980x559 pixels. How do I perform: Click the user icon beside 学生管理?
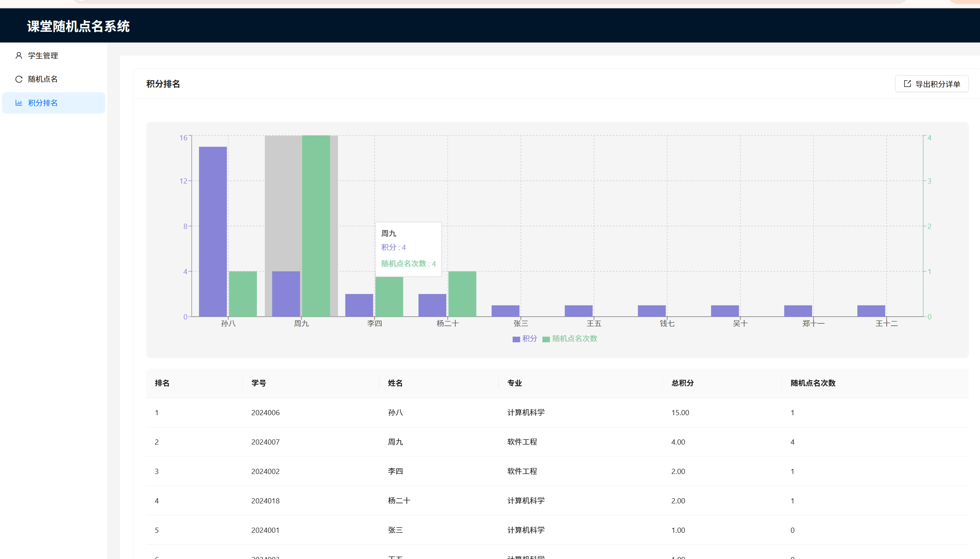19,56
